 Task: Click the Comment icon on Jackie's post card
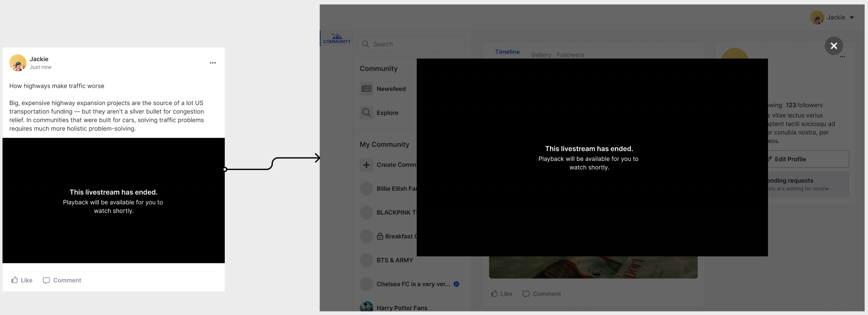(46, 280)
